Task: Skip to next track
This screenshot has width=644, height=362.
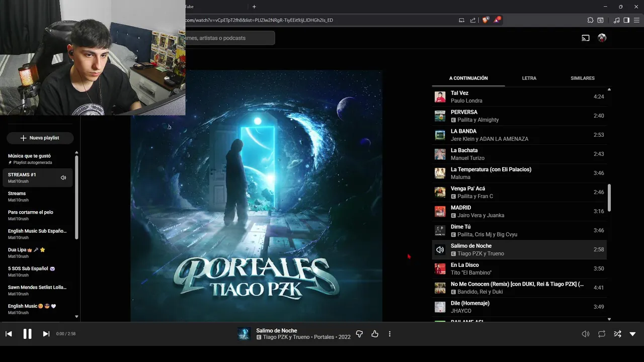Action: pos(46,334)
